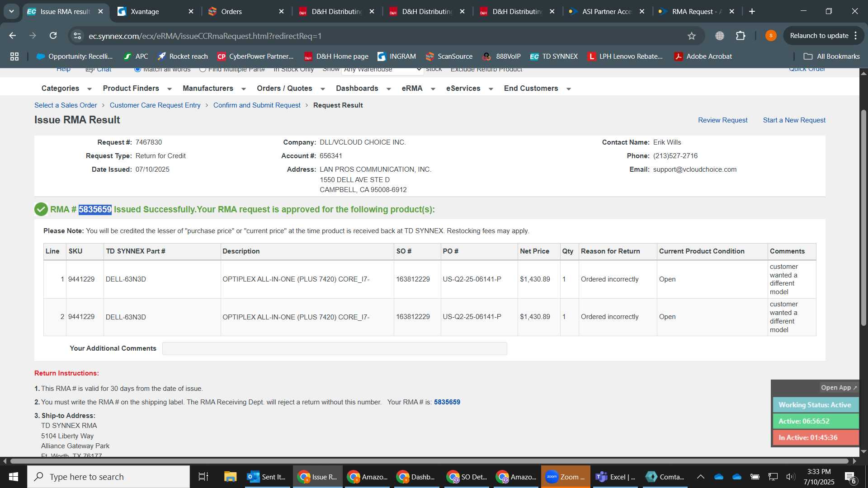Image resolution: width=868 pixels, height=488 pixels.
Task: Open Rocket reach bookmark
Action: tap(183, 56)
